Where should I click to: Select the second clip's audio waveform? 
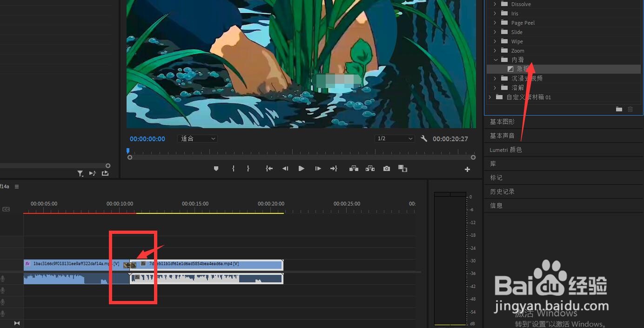coord(206,279)
